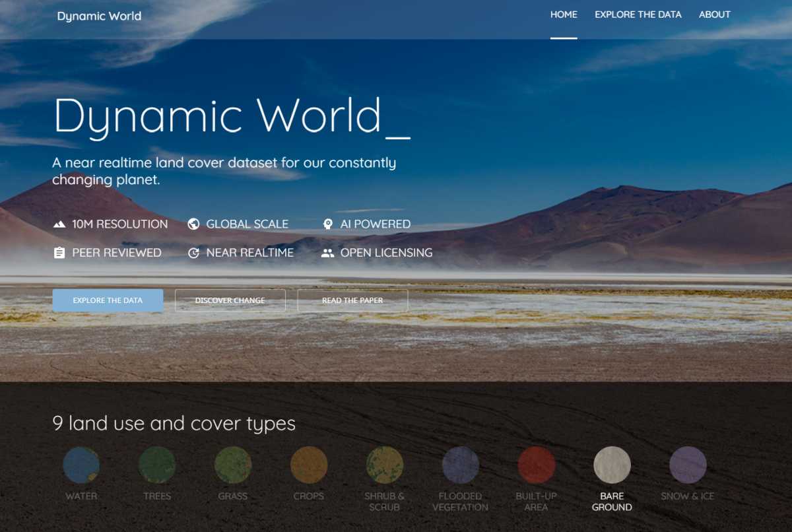Click the Built-Up Area red swatch

click(x=537, y=465)
